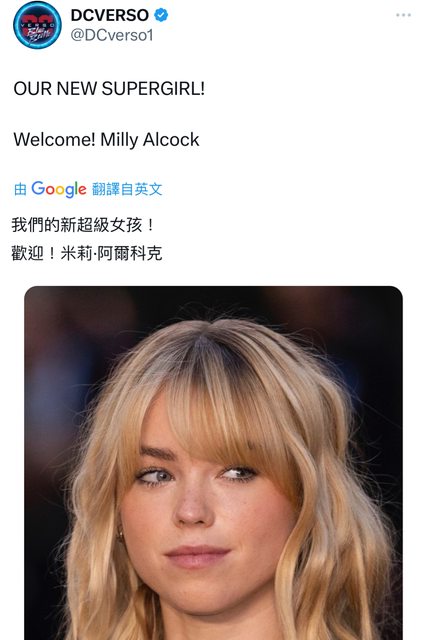Open the DCVERSO display name
The image size is (427, 640).
point(110,15)
